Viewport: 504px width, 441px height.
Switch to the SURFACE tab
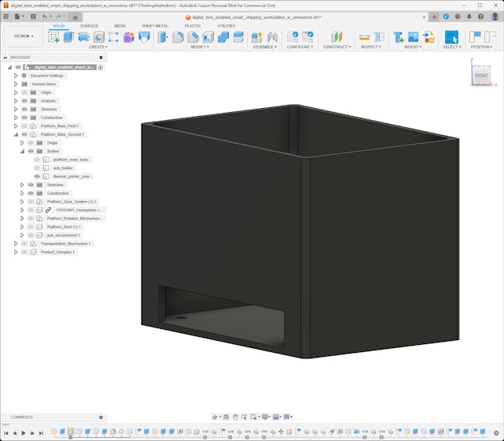pos(89,25)
